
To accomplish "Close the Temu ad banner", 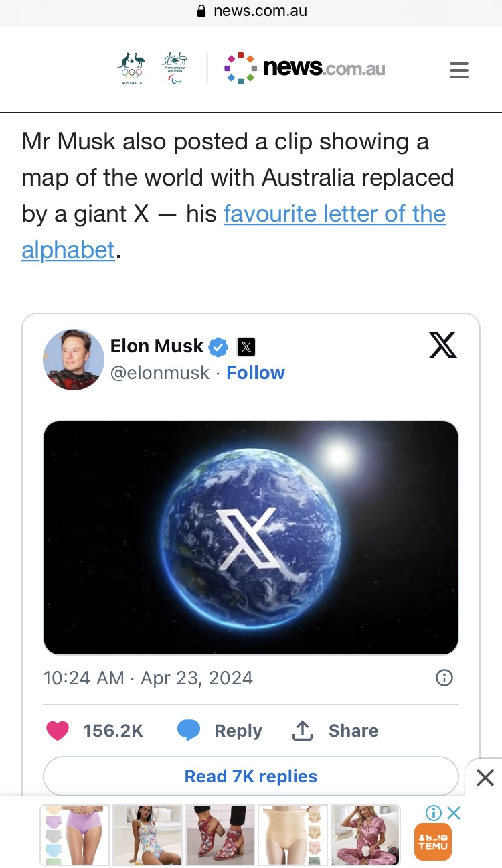I will [x=454, y=813].
